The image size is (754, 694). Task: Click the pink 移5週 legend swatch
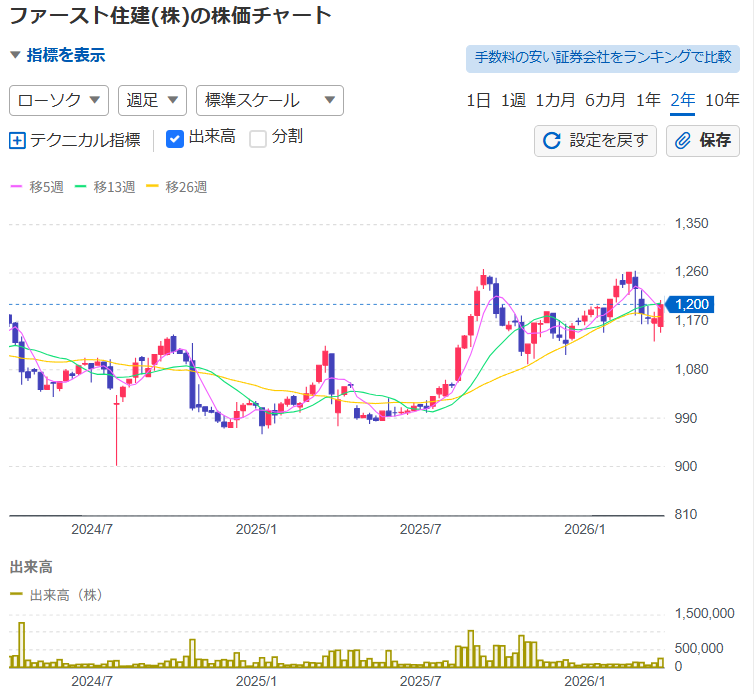(16, 187)
